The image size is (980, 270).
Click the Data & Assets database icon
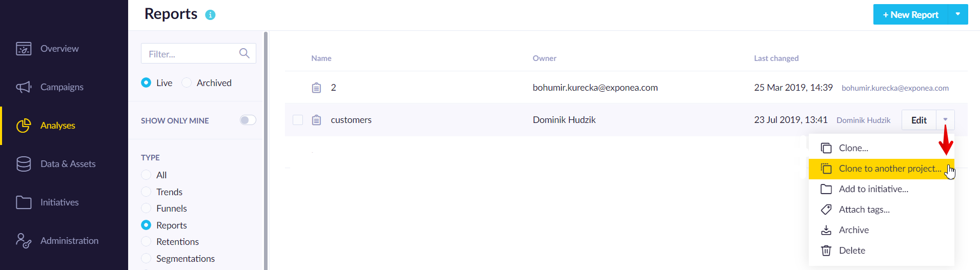tap(24, 164)
